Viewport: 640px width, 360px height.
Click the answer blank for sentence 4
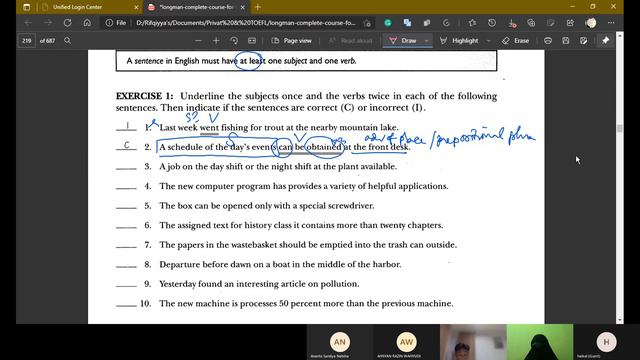pyautogui.click(x=126, y=188)
